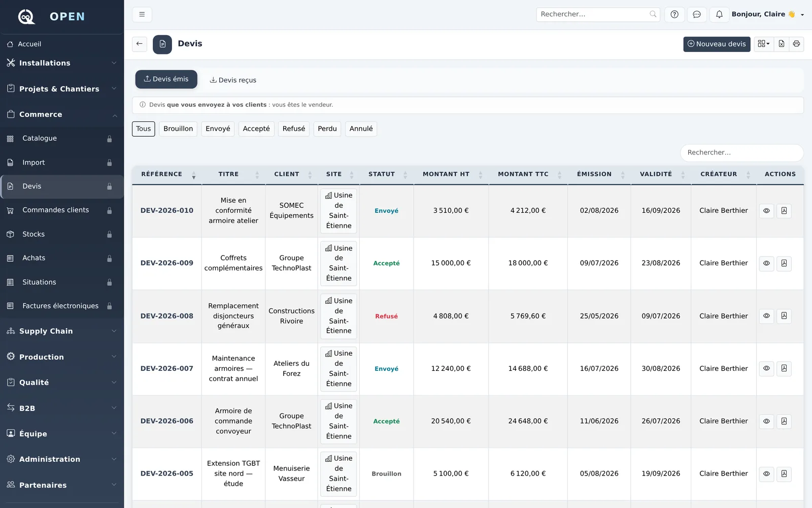Open PDF for DEV-2026-007
Screen dimensions: 812x508
click(x=784, y=368)
